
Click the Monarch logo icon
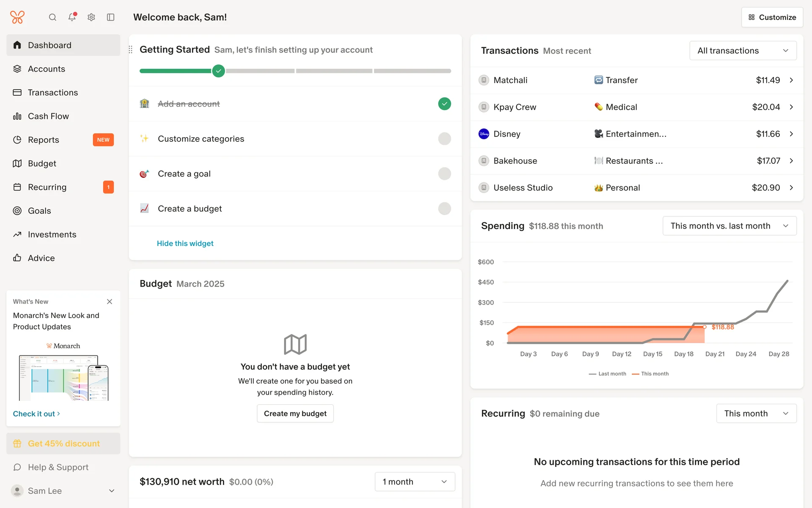17,17
